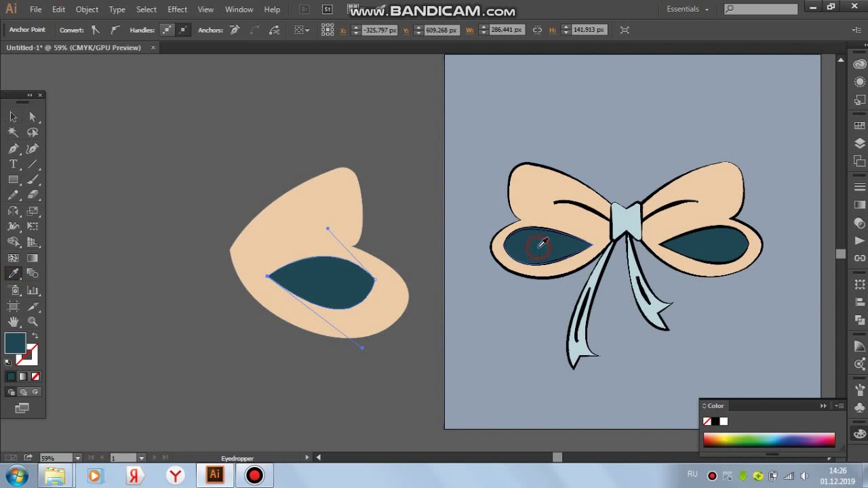Screen dimensions: 868x488
Task: Collapse the toolbox using double arrows
Action: point(30,95)
